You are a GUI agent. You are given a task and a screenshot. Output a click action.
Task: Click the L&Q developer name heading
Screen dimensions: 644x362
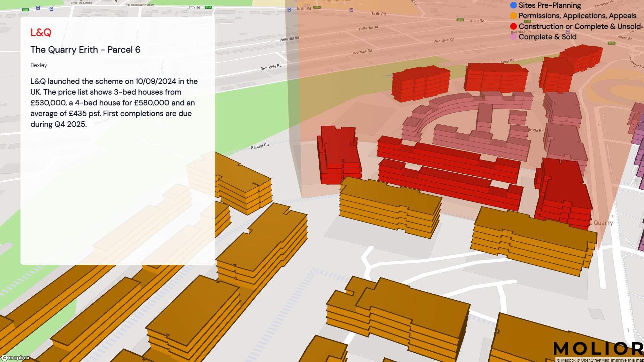(x=41, y=33)
